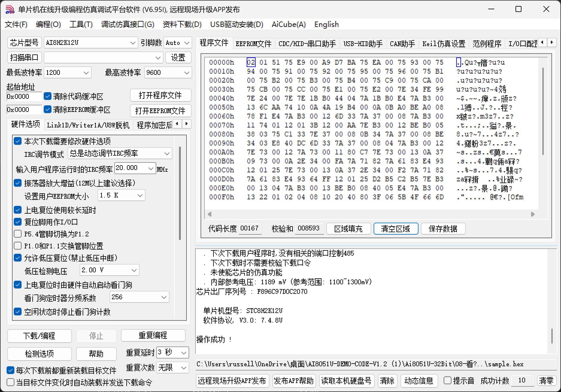
Task: Open 文件(F) menu
Action: coord(16,24)
